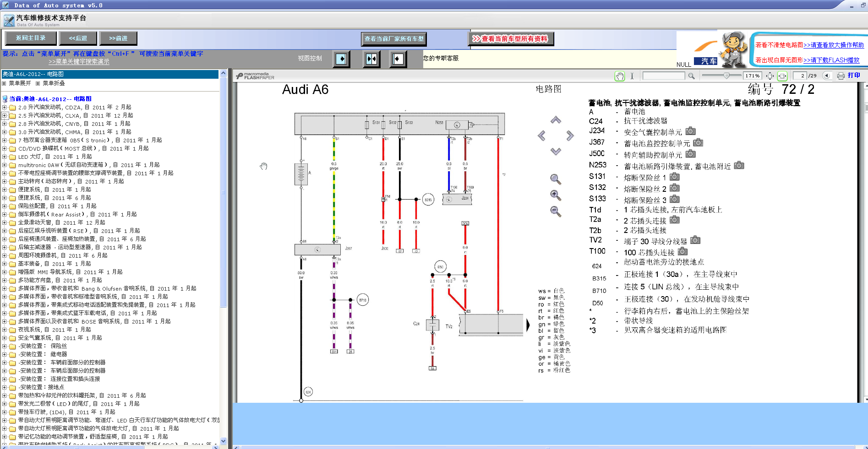868x449 pixels.
Task: Expand the 全景滑动天窗 tree node
Action: coord(5,223)
